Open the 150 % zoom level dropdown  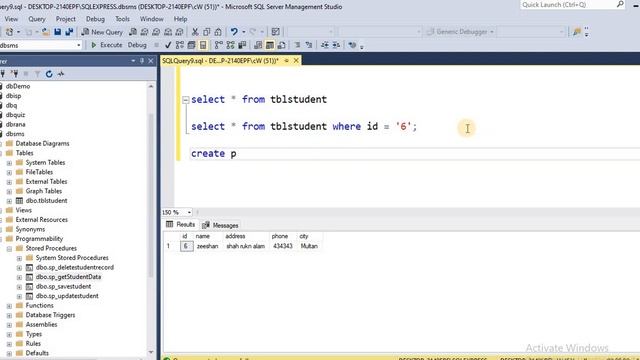tap(189, 212)
